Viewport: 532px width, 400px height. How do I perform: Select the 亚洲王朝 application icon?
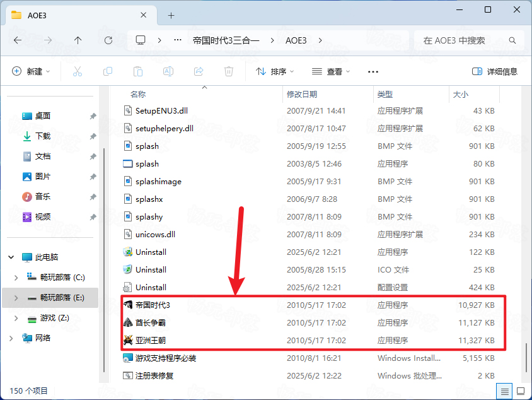pyautogui.click(x=127, y=340)
